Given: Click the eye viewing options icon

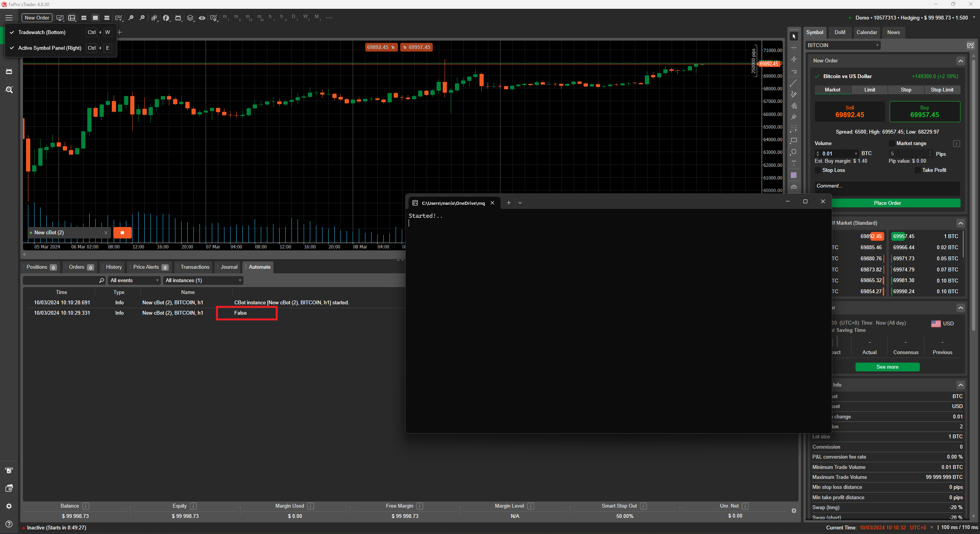Looking at the screenshot, I should tap(202, 18).
